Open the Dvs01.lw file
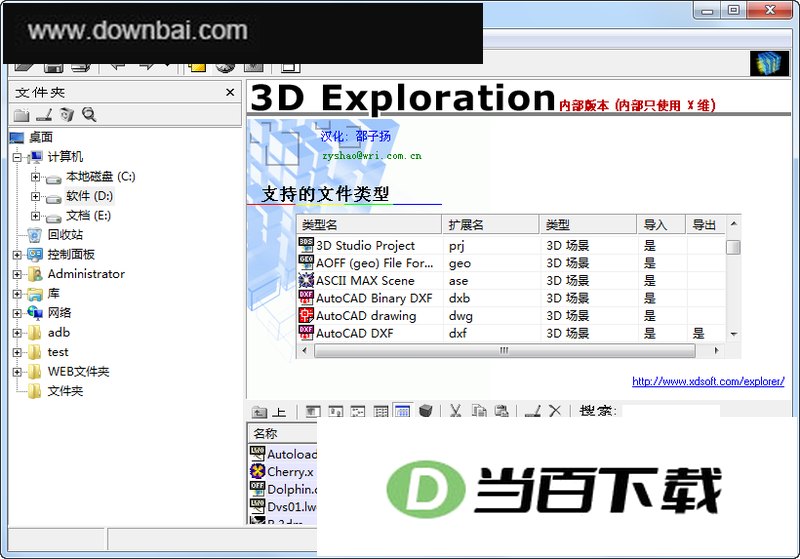Screen dimensions: 800x559 click(x=283, y=506)
